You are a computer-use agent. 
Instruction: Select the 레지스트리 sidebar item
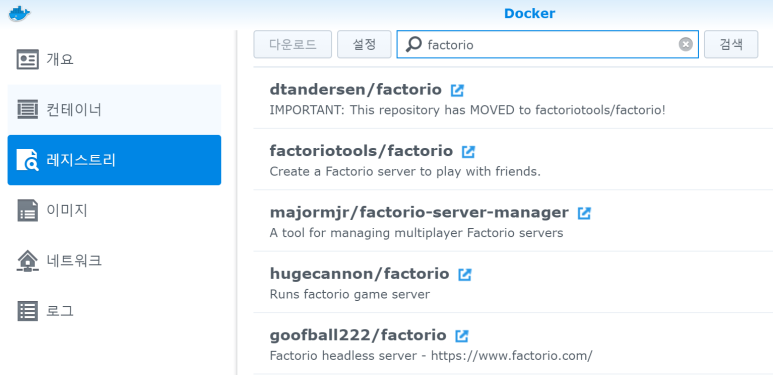(114, 160)
